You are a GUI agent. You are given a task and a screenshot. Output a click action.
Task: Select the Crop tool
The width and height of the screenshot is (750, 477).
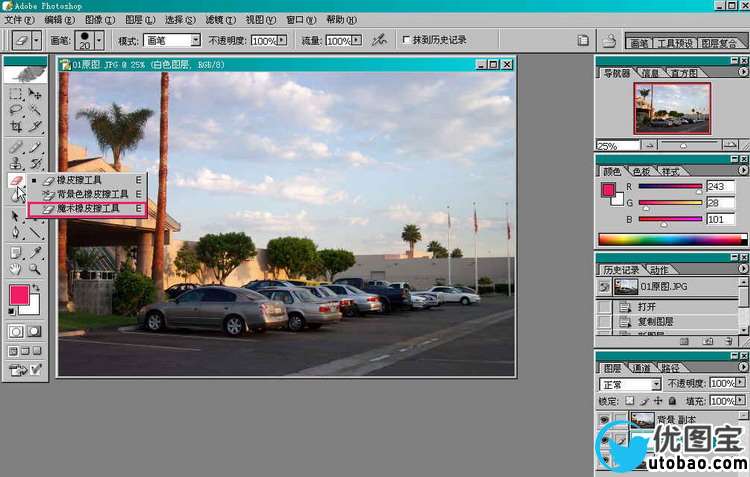click(x=15, y=127)
